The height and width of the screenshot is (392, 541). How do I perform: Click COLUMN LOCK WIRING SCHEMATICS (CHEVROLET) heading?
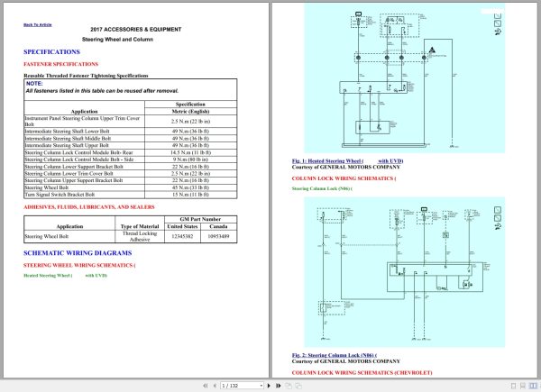(362, 373)
